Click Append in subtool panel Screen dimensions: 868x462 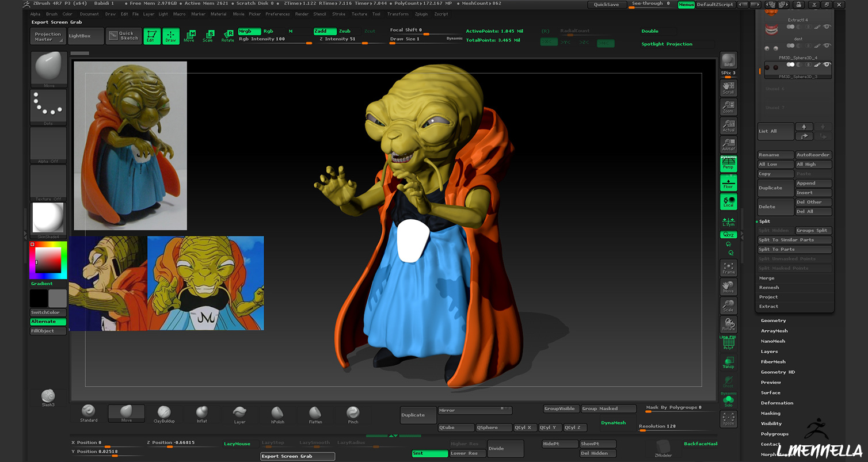click(813, 183)
